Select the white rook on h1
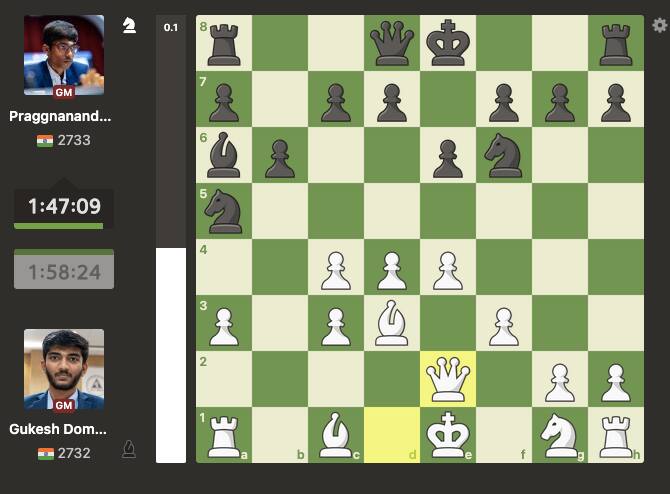670x494 pixels. point(616,436)
